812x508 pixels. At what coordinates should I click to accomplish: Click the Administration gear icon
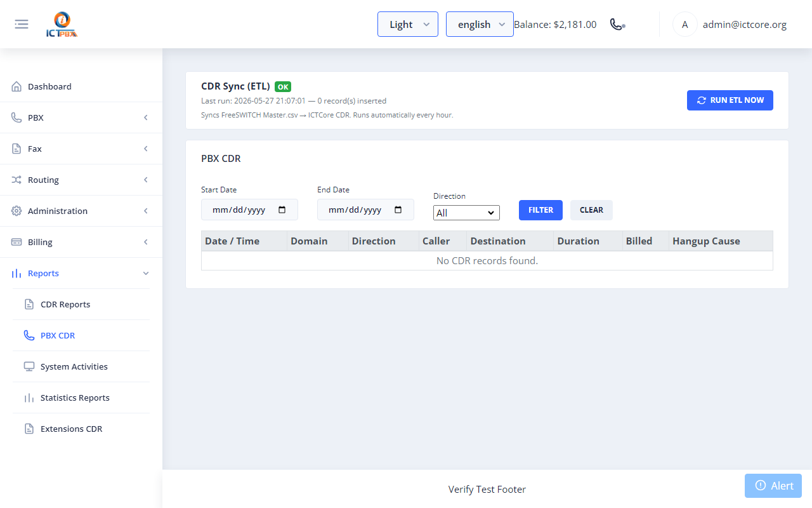pos(16,211)
